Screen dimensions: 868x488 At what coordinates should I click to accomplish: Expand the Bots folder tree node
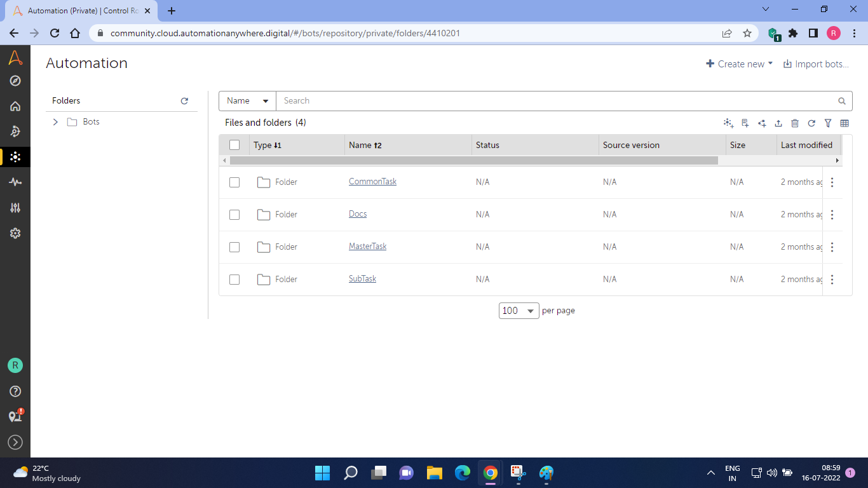(x=55, y=122)
